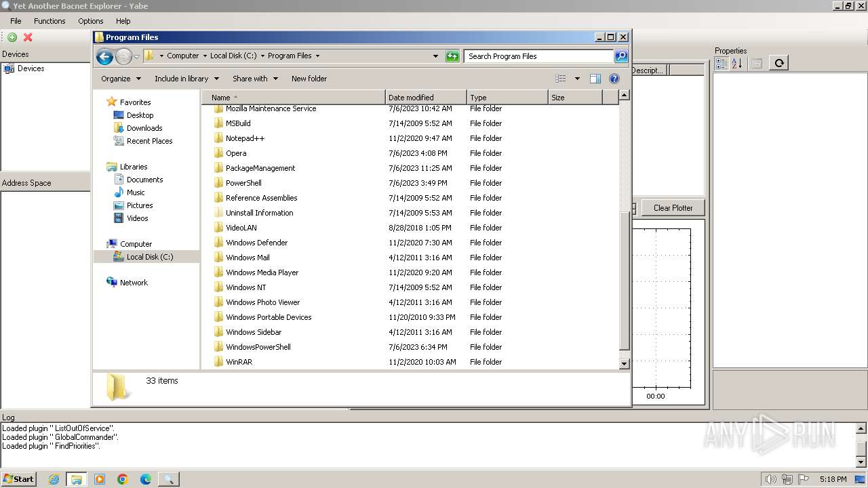Click the Categorized properties icon
This screenshot has width=868, height=488.
pyautogui.click(x=722, y=63)
